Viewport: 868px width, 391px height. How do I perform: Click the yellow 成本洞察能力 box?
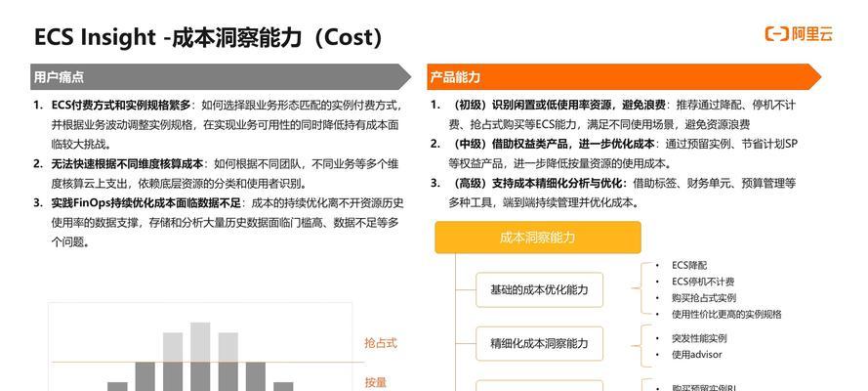[x=538, y=238]
